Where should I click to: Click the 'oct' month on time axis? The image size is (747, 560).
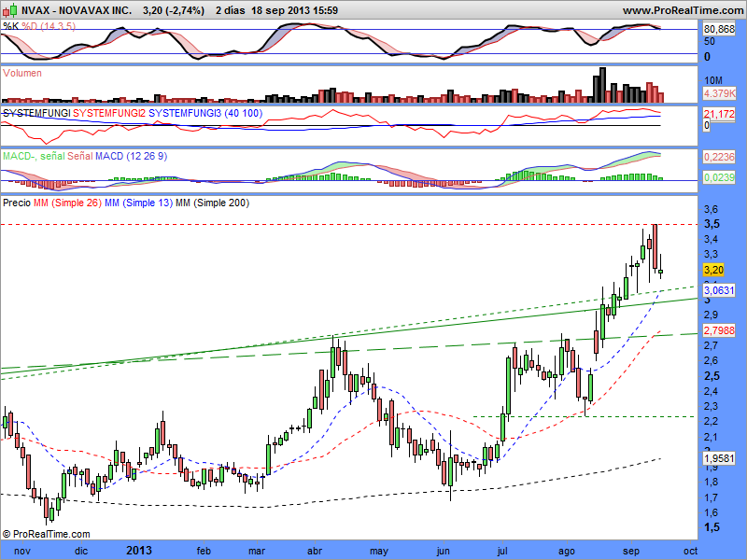click(690, 551)
